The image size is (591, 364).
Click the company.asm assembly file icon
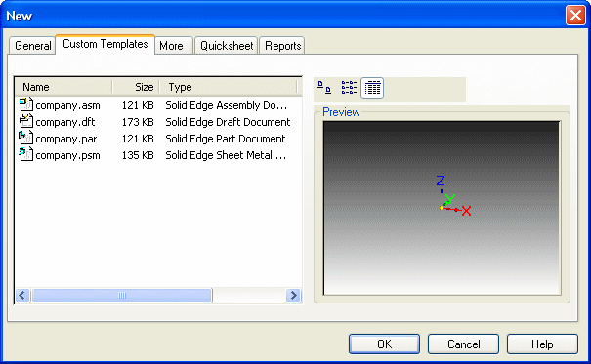pyautogui.click(x=26, y=105)
